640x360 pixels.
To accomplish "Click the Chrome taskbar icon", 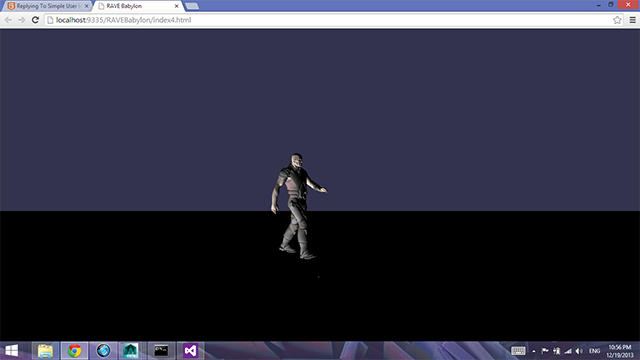I will [74, 351].
